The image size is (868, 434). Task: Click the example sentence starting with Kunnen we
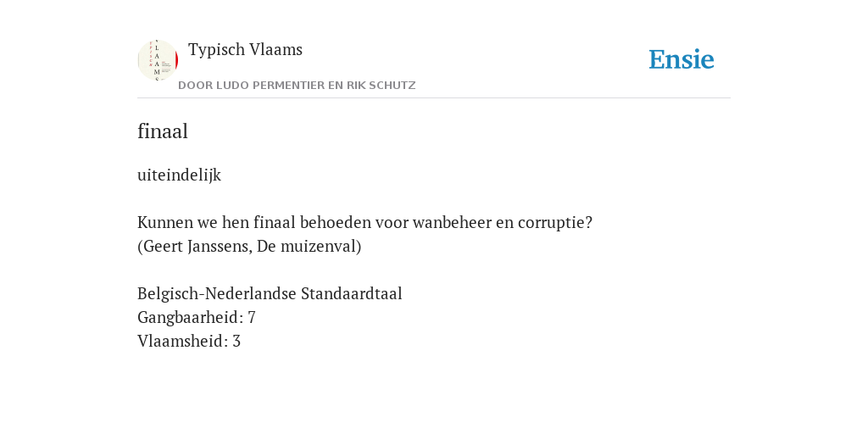[x=364, y=223]
